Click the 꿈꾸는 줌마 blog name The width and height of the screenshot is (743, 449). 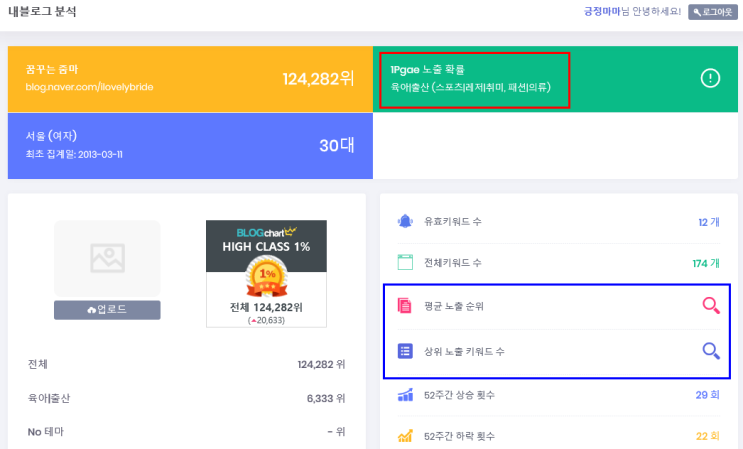tap(52, 70)
